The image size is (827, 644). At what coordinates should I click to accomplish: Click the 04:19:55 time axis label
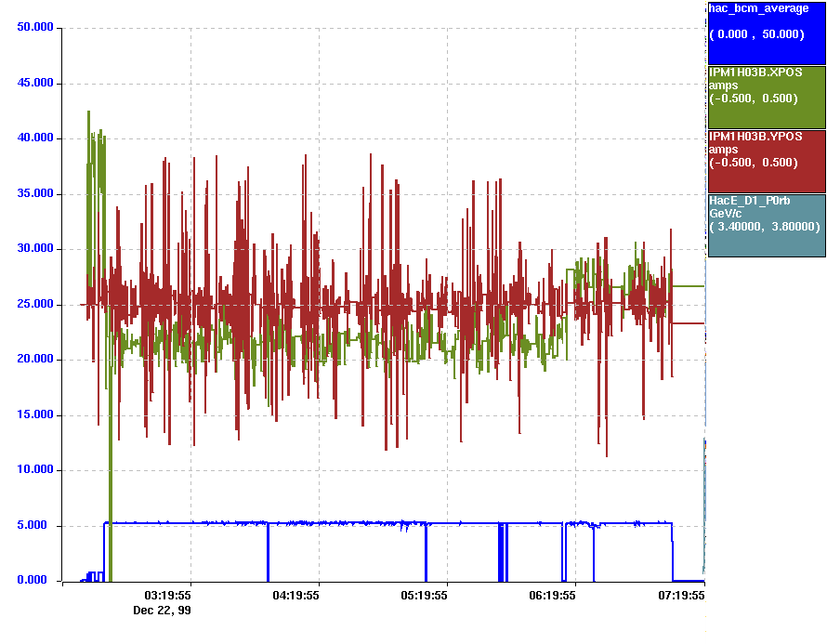[296, 596]
